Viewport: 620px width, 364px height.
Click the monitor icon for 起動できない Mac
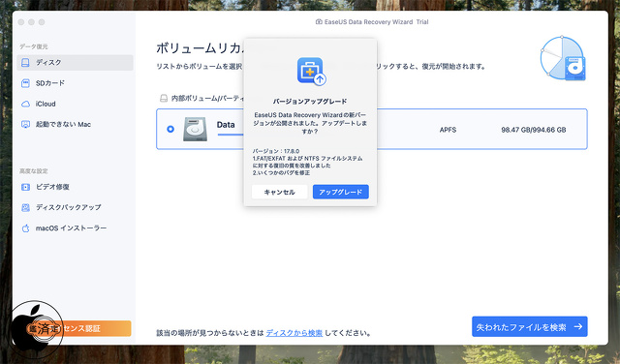point(26,125)
